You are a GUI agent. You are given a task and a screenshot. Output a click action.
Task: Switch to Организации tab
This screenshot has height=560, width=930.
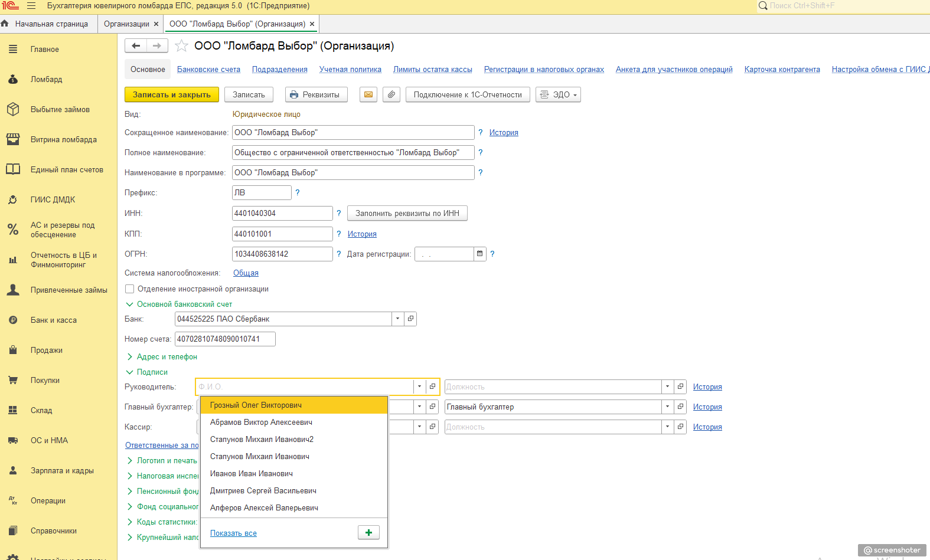pyautogui.click(x=126, y=24)
